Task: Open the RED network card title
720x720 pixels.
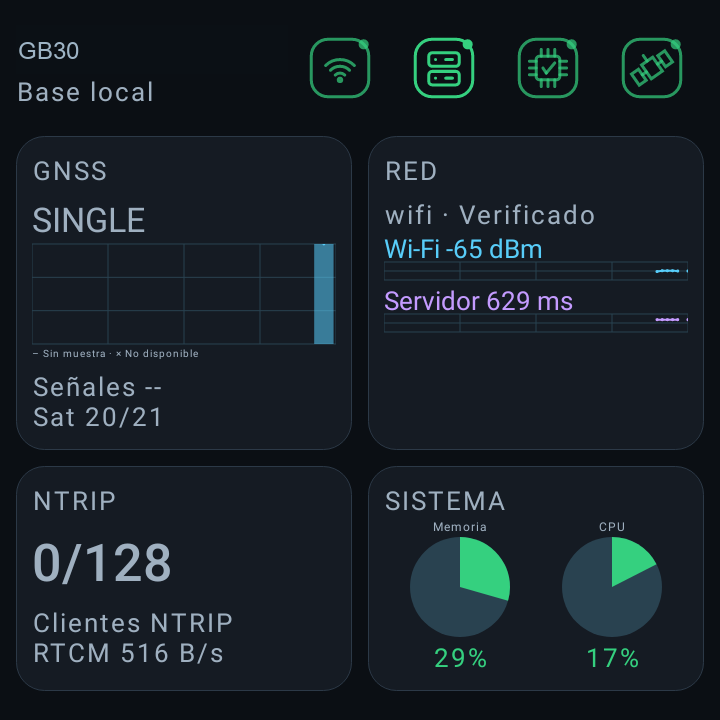Action: [x=411, y=171]
